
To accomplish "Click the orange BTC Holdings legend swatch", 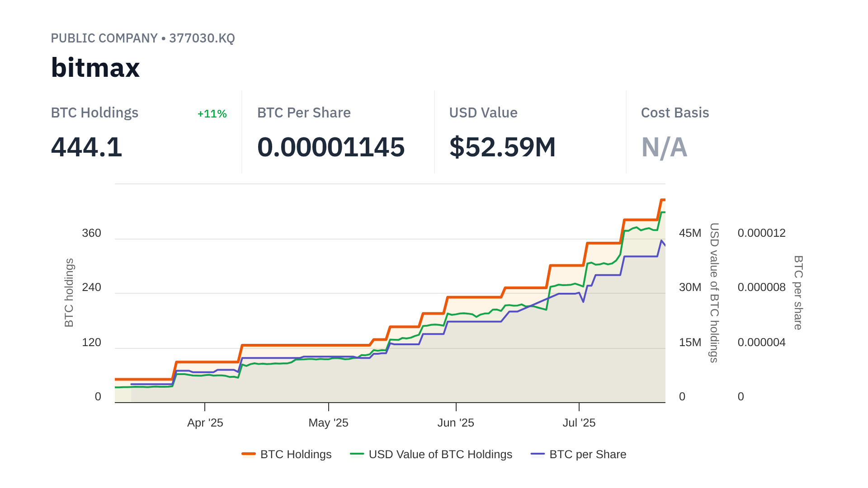I will pos(249,454).
